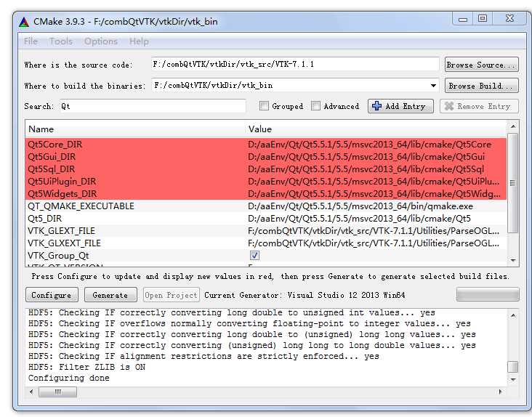Image resolution: width=532 pixels, height=417 pixels.
Task: Select the Qt5Widgets_DIR entry name
Action: pos(63,193)
